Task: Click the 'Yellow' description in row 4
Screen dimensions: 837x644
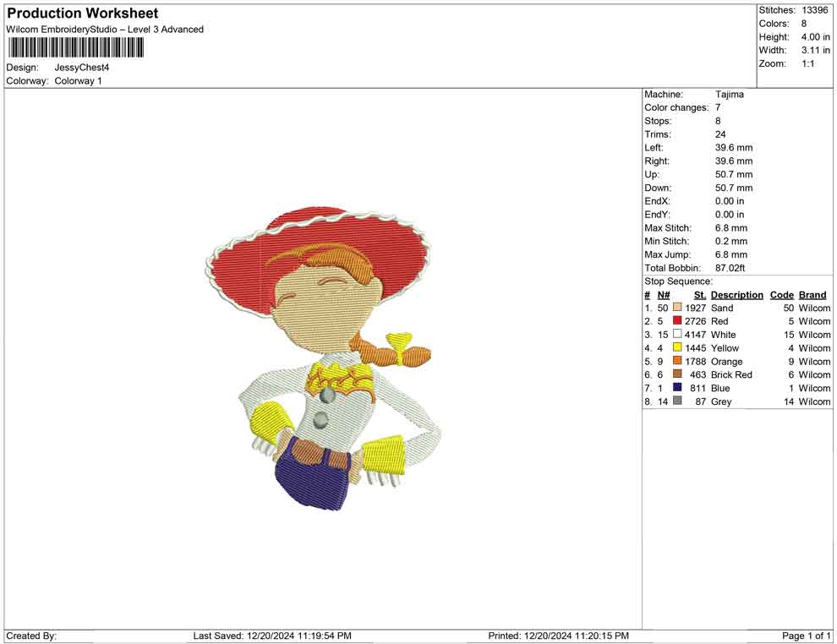Action: click(725, 348)
